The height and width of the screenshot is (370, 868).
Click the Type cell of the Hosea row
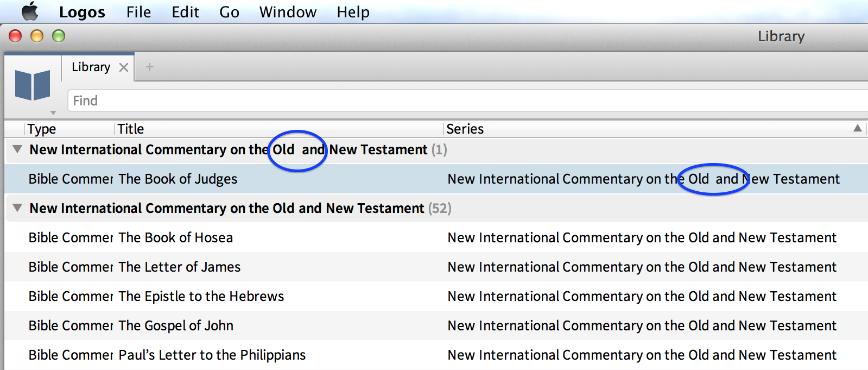tap(71, 237)
